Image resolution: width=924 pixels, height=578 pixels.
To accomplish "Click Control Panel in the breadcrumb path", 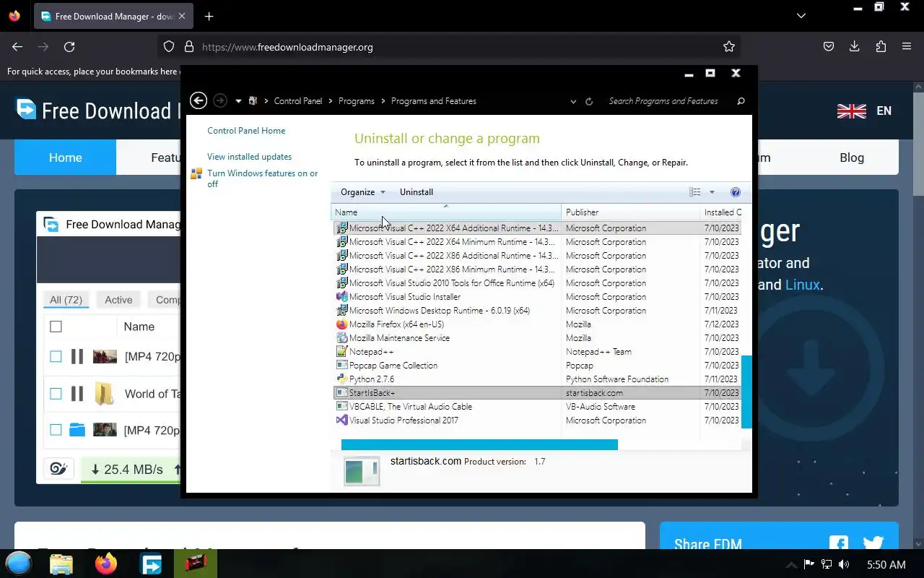I will tap(298, 101).
